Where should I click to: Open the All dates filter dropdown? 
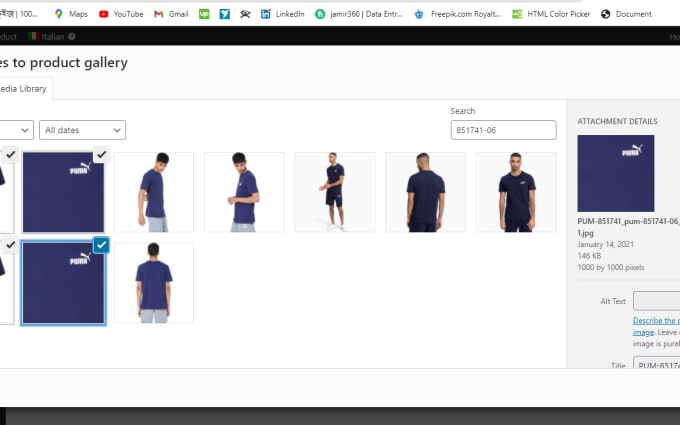[x=82, y=130]
